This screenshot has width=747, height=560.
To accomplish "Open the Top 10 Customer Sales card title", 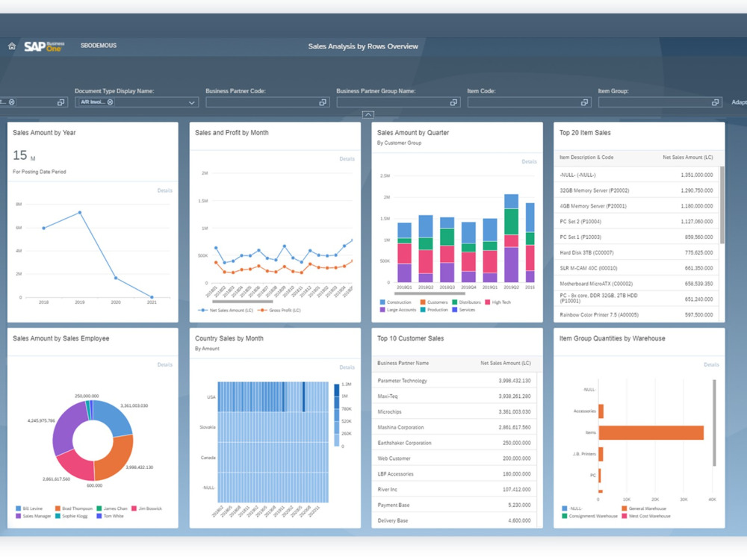I will click(x=411, y=338).
